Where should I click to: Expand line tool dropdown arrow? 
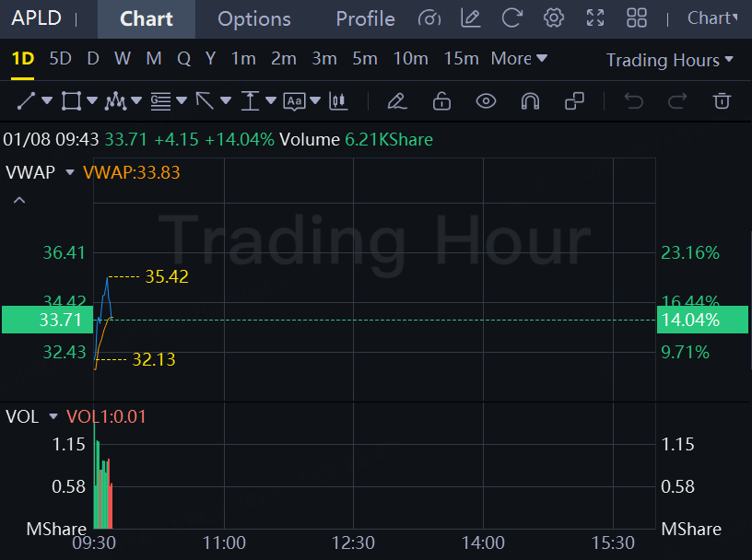pyautogui.click(x=47, y=100)
